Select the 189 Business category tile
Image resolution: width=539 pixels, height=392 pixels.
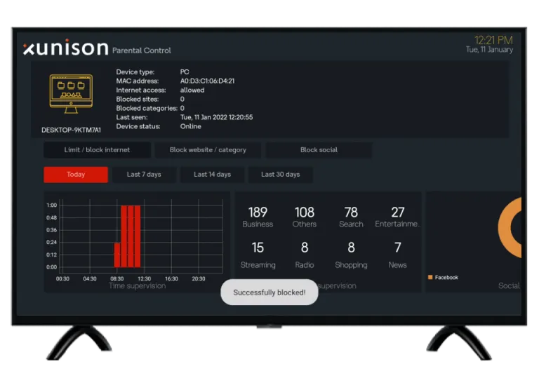coord(258,217)
